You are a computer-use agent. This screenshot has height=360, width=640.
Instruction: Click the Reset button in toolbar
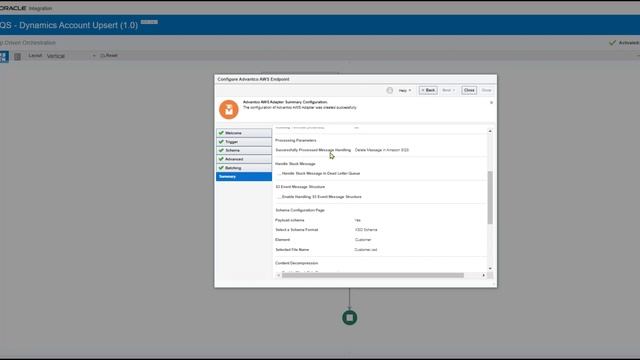pyautogui.click(x=109, y=56)
